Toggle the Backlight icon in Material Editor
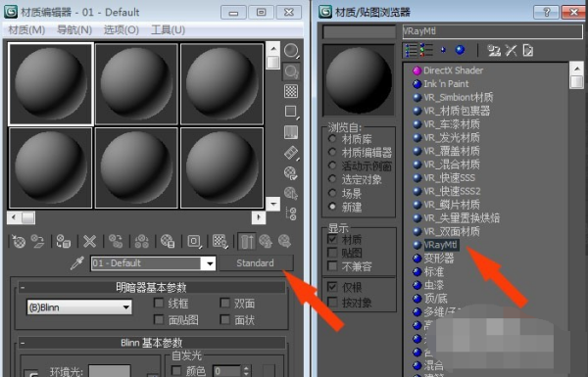The image size is (588, 377). 291,71
